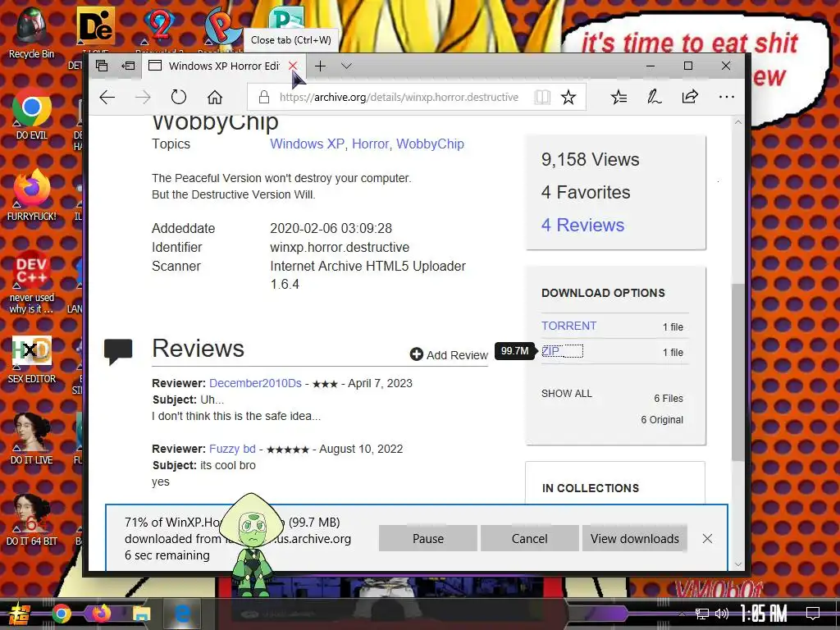
Task: Open Settings and more ellipsis menu
Action: 727,97
